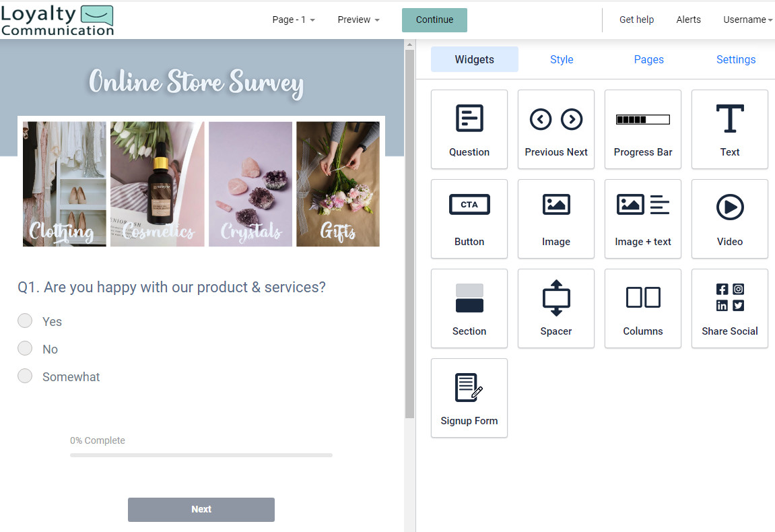Insert the Progress Bar widget
This screenshot has width=775, height=532.
pyautogui.click(x=642, y=129)
